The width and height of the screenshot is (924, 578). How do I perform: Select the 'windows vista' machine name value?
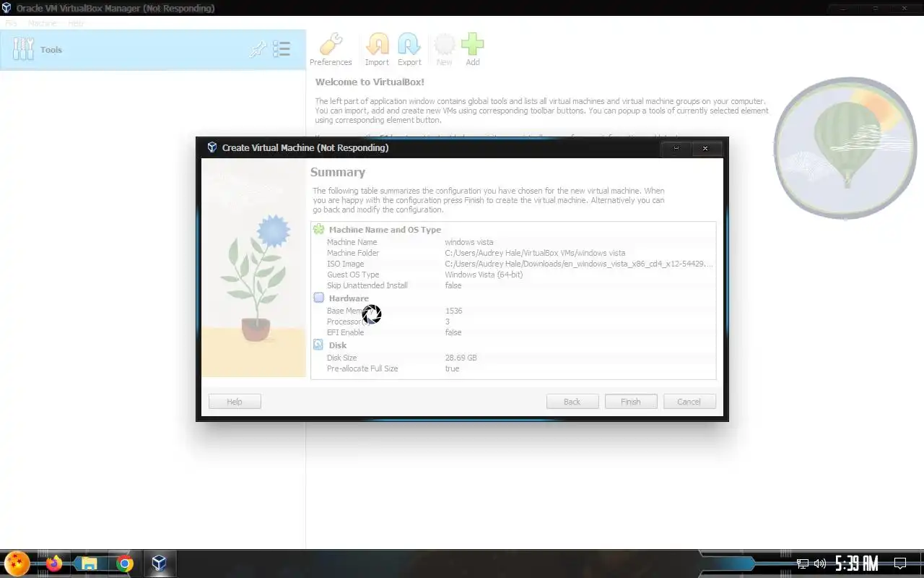coord(469,242)
